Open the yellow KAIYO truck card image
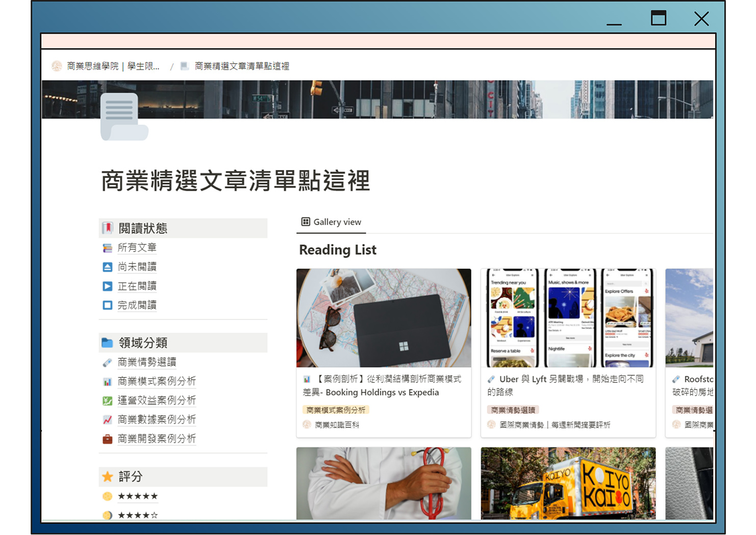 click(x=568, y=483)
